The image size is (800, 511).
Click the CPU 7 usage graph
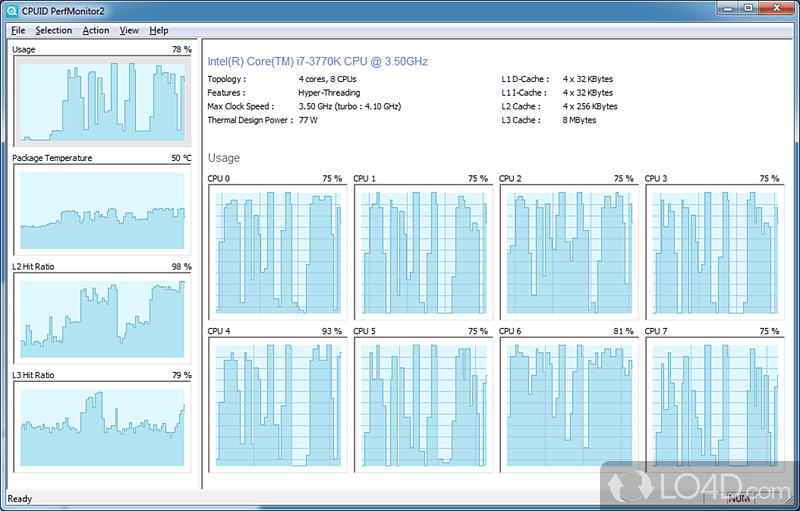pyautogui.click(x=715, y=405)
